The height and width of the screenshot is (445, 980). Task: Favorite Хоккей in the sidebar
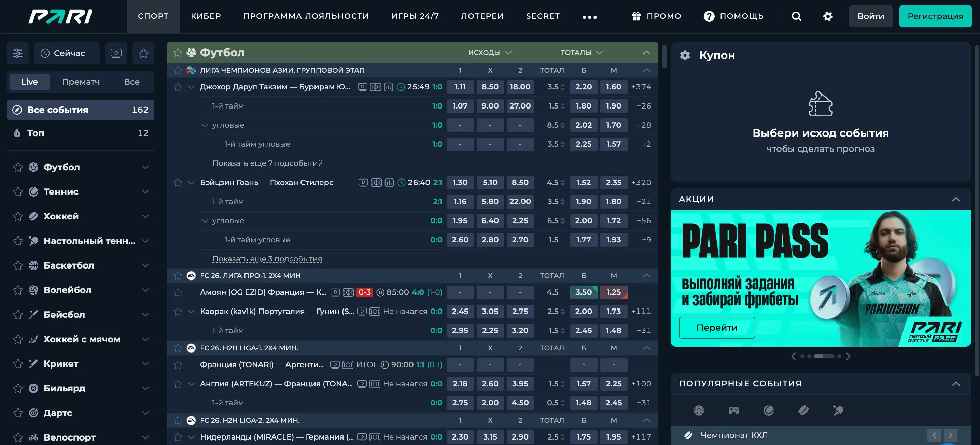(x=18, y=216)
